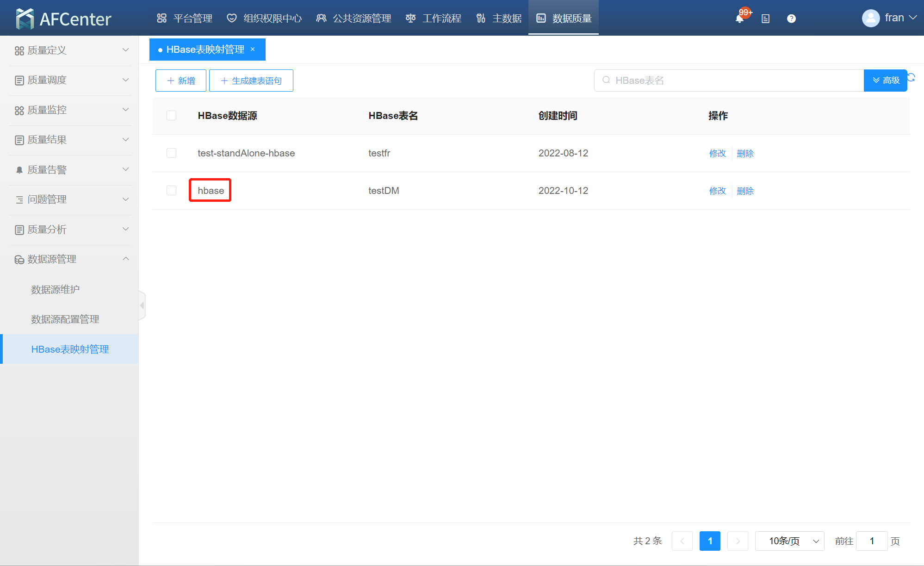924x566 pixels.
Task: Click the 新增 button
Action: (180, 81)
